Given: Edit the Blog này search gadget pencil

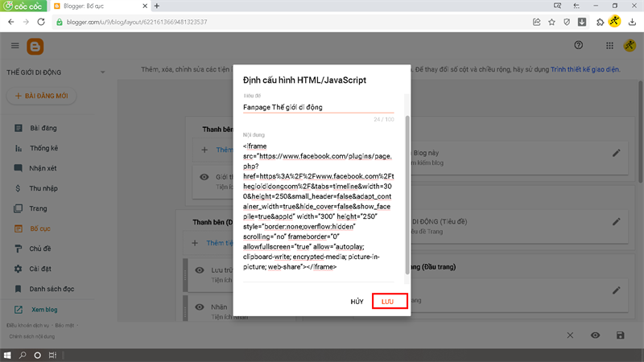Looking at the screenshot, I should tap(616, 153).
